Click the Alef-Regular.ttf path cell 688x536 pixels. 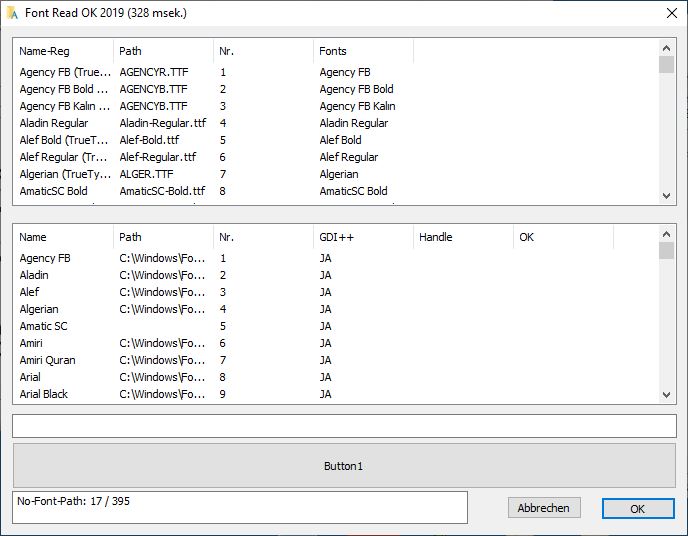click(x=158, y=157)
